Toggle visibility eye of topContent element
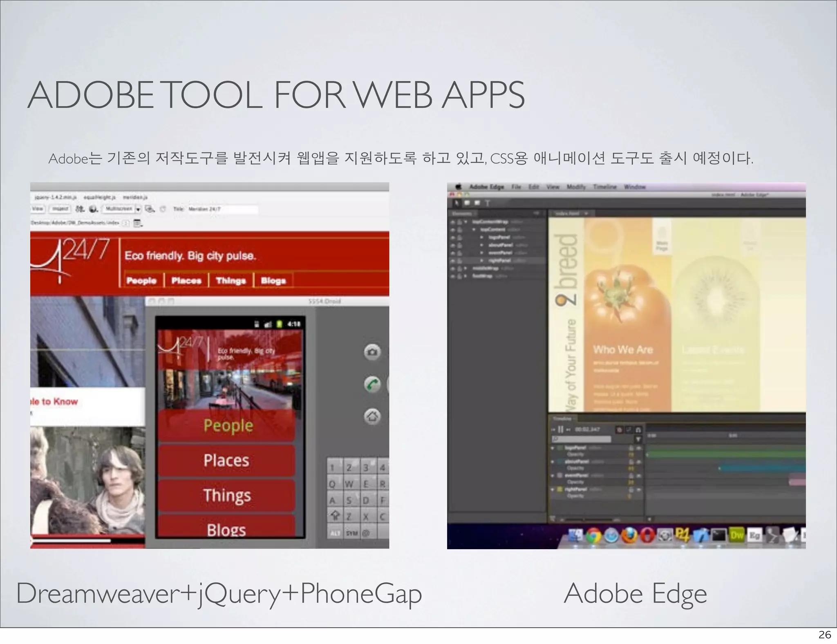The height and width of the screenshot is (644, 837). click(x=453, y=230)
